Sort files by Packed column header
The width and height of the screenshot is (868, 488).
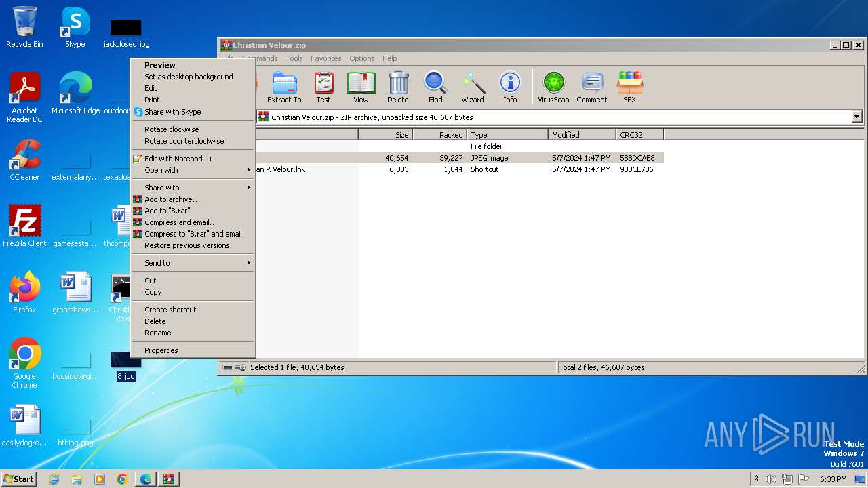[439, 135]
